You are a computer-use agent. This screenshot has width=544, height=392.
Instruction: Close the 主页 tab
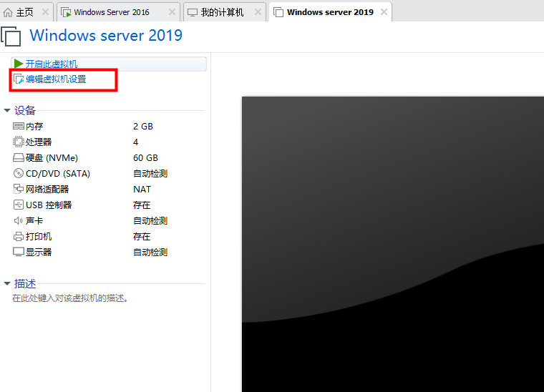(45, 12)
